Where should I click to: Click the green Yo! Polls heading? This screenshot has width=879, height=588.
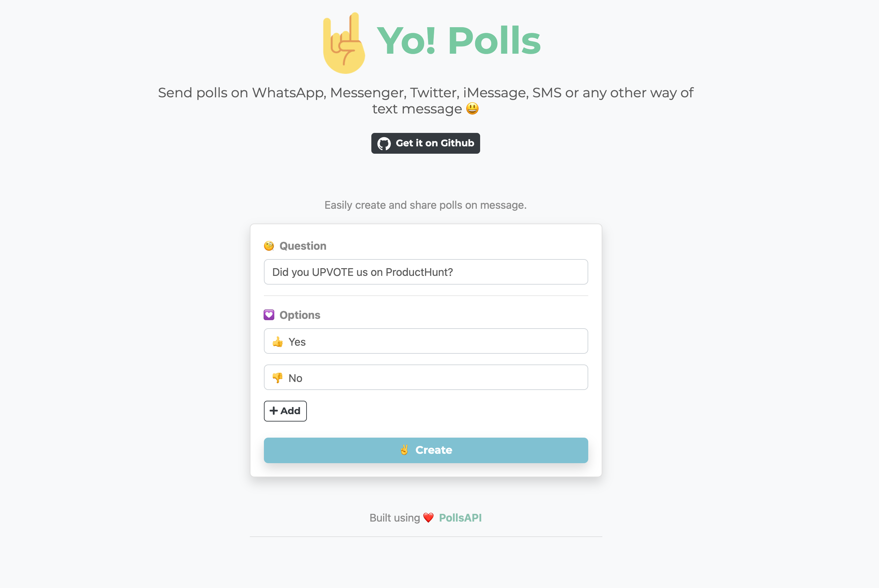(x=458, y=41)
